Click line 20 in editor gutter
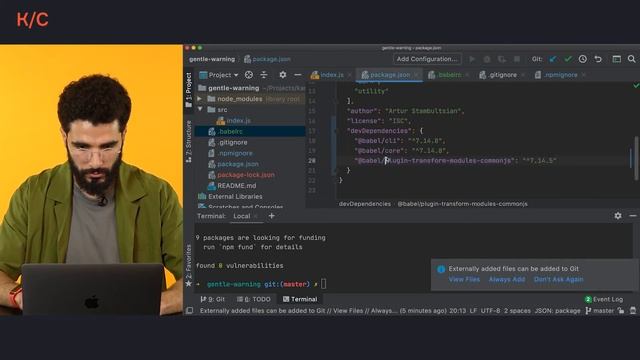The height and width of the screenshot is (360, 640). 312,161
